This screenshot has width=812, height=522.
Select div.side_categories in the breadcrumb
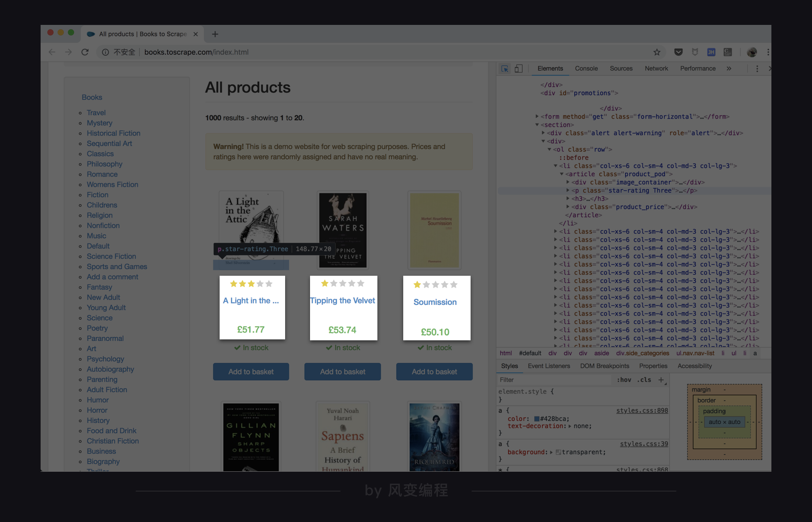click(643, 353)
